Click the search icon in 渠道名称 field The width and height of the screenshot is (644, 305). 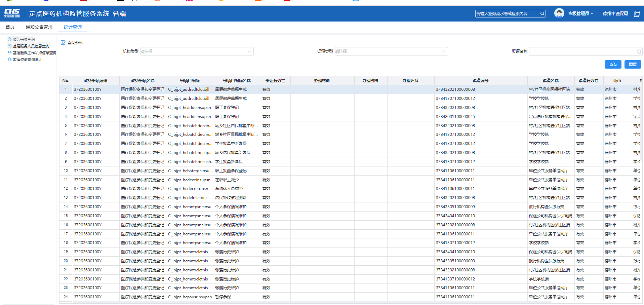click(x=639, y=51)
